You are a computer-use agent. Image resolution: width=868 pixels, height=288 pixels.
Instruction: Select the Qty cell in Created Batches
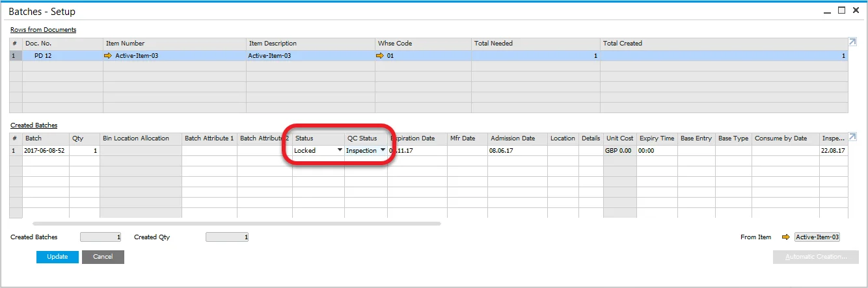[84, 150]
